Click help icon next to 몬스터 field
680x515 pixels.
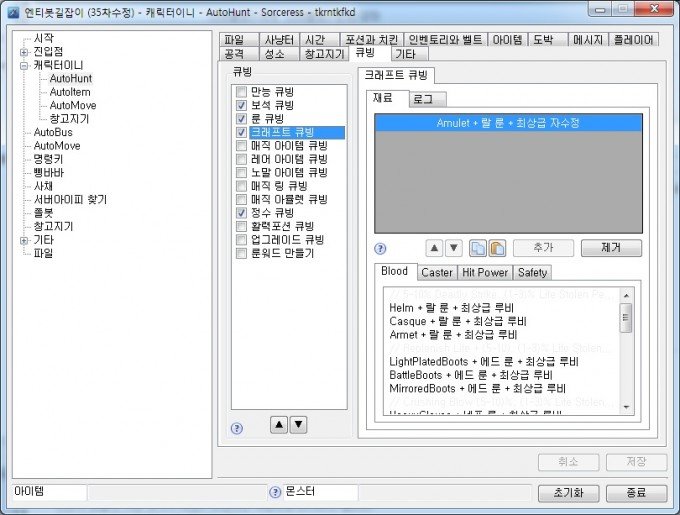[x=275, y=493]
